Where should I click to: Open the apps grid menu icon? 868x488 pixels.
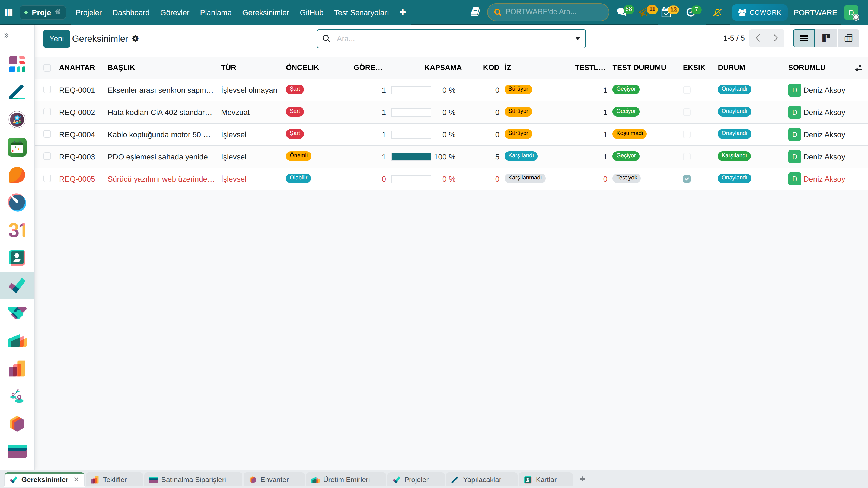(9, 12)
